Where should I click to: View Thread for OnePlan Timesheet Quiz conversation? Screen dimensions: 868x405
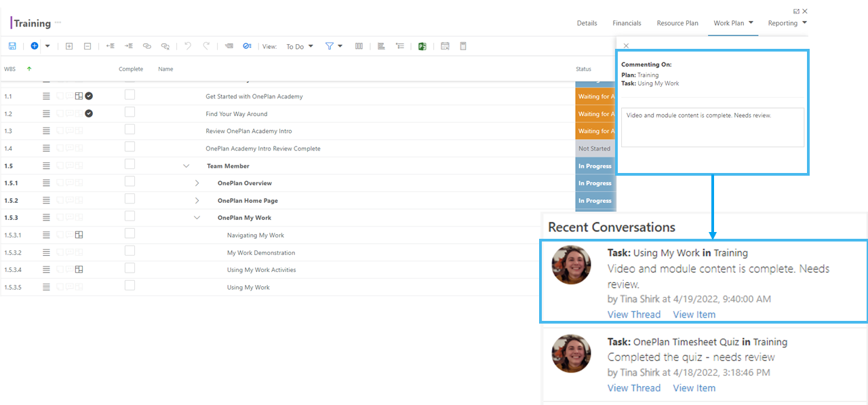[634, 388]
